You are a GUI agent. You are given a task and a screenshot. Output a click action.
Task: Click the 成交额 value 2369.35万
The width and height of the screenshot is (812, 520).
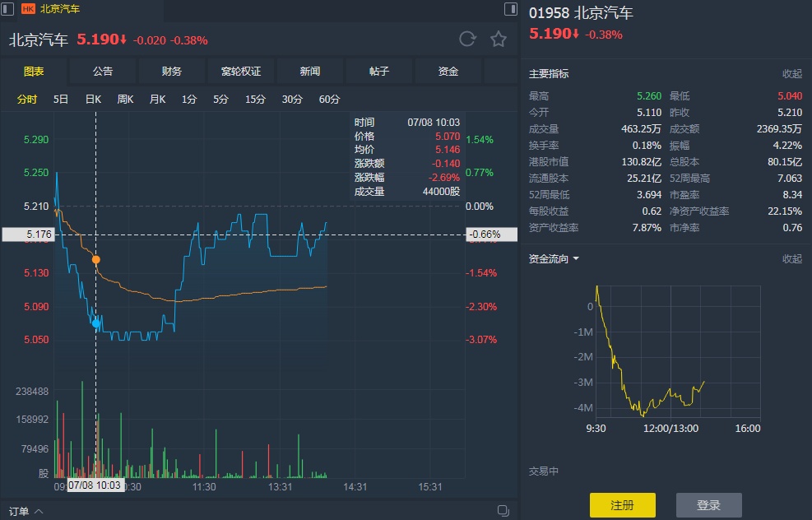pyautogui.click(x=779, y=128)
